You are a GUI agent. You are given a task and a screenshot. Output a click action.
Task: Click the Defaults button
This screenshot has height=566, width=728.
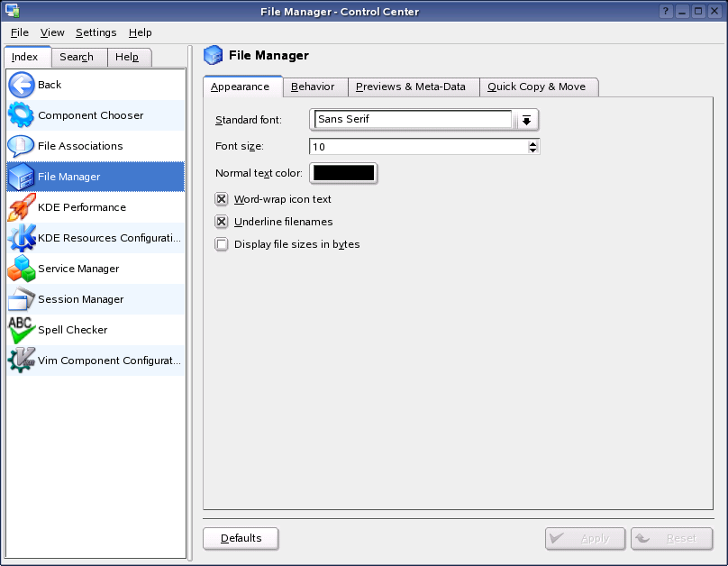point(241,538)
